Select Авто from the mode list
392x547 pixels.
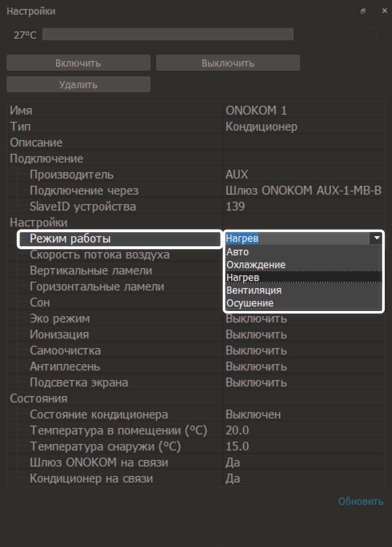[238, 252]
